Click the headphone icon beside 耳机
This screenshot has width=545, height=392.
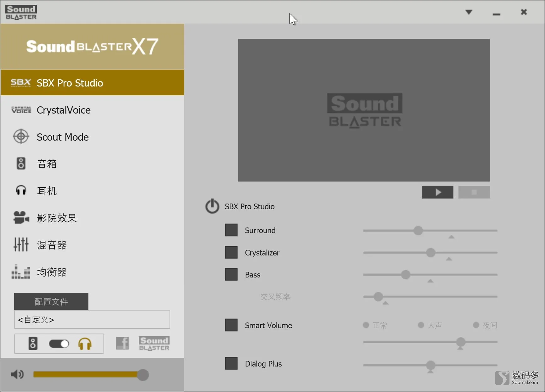tap(21, 190)
